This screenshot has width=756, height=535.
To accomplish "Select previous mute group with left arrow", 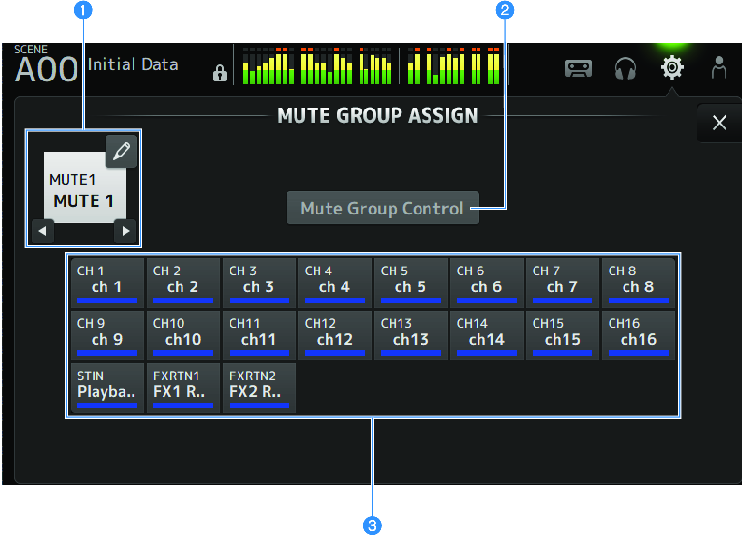I will point(42,231).
